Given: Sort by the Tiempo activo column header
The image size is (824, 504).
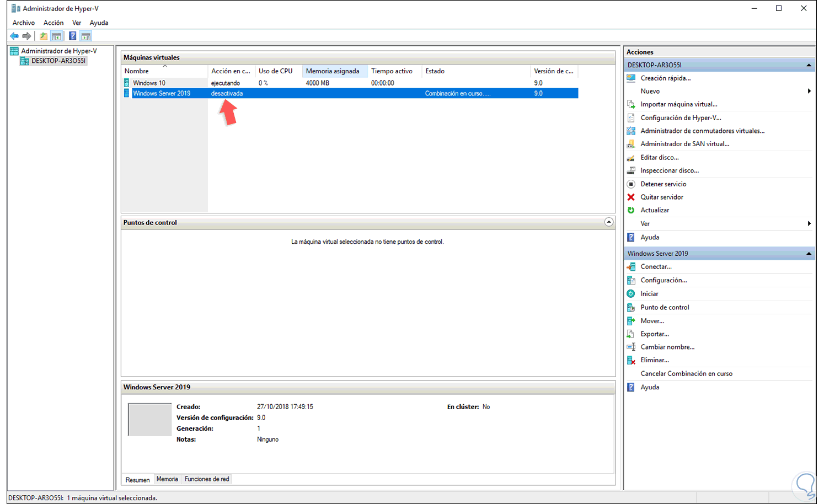Looking at the screenshot, I should tap(395, 71).
